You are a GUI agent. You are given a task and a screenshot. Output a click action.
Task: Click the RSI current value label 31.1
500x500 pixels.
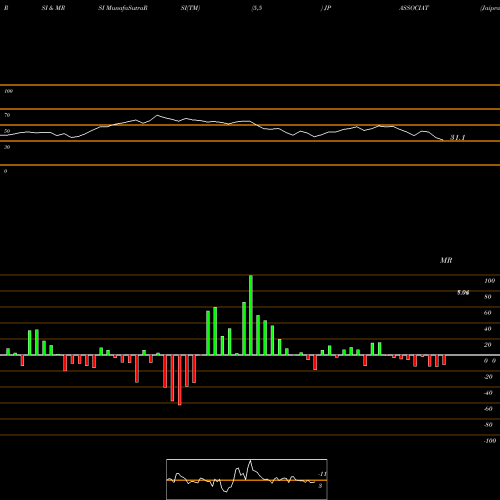[x=458, y=137]
